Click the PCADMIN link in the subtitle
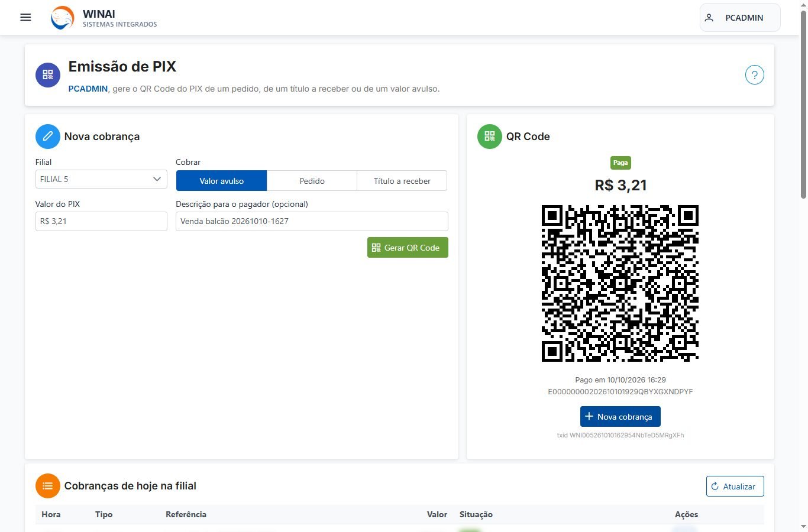Image resolution: width=808 pixels, height=532 pixels. (88, 89)
